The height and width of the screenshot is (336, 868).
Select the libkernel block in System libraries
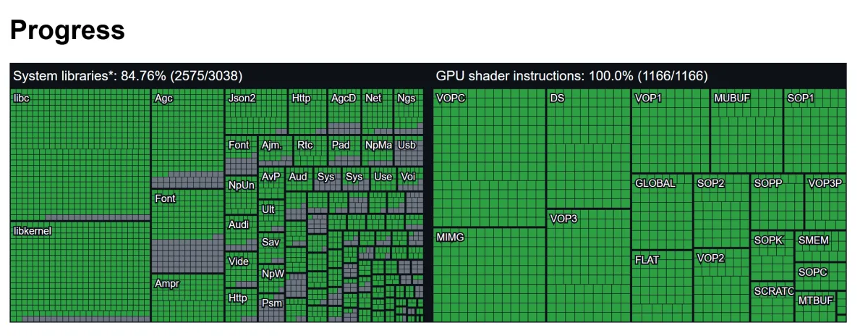point(80,272)
